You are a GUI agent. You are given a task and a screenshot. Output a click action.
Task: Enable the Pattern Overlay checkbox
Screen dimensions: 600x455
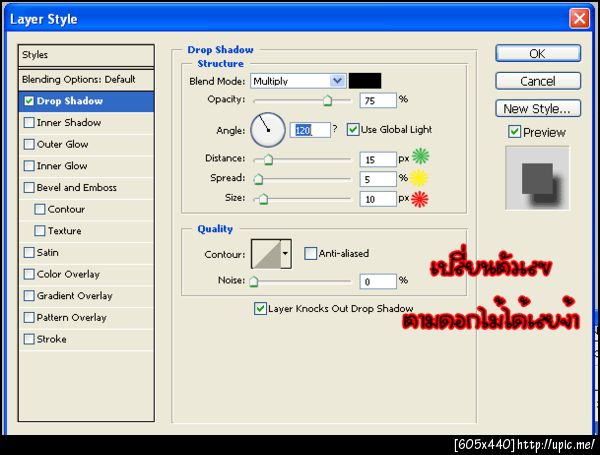pos(29,318)
